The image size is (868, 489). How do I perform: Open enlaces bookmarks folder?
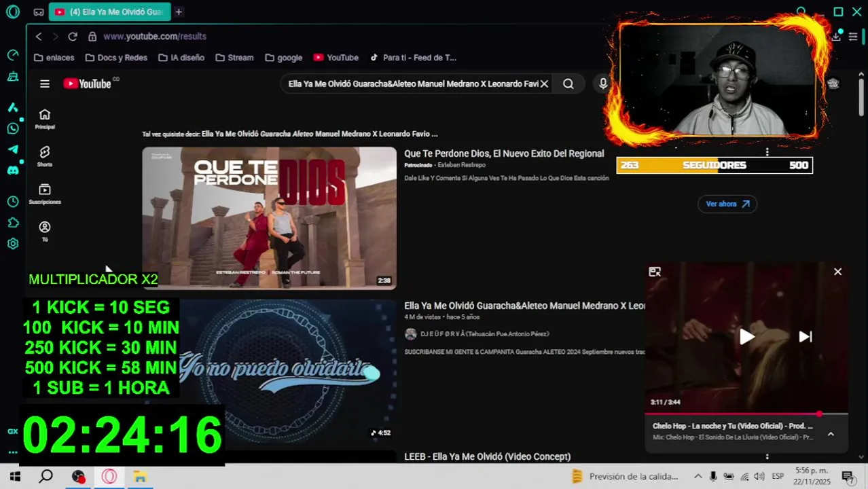click(x=54, y=58)
